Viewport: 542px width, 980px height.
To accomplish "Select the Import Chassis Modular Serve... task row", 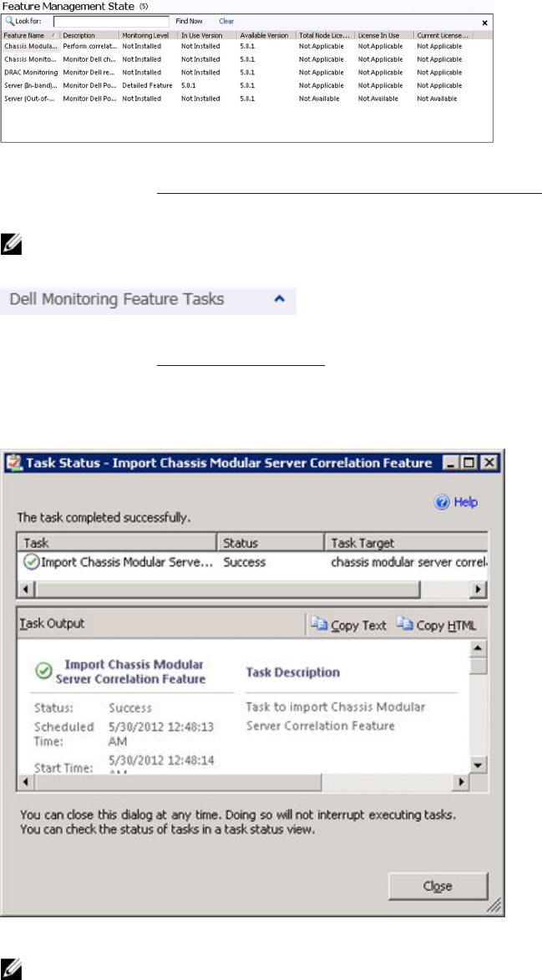I will click(x=252, y=562).
